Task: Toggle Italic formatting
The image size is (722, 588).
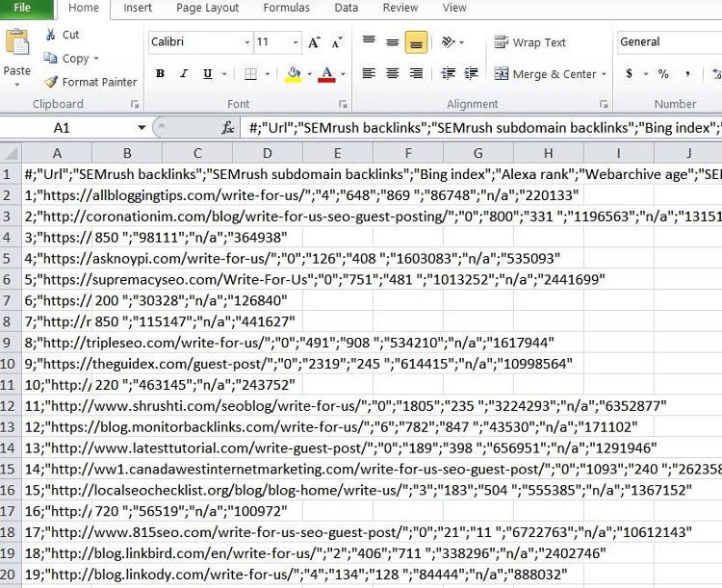Action: [184, 74]
